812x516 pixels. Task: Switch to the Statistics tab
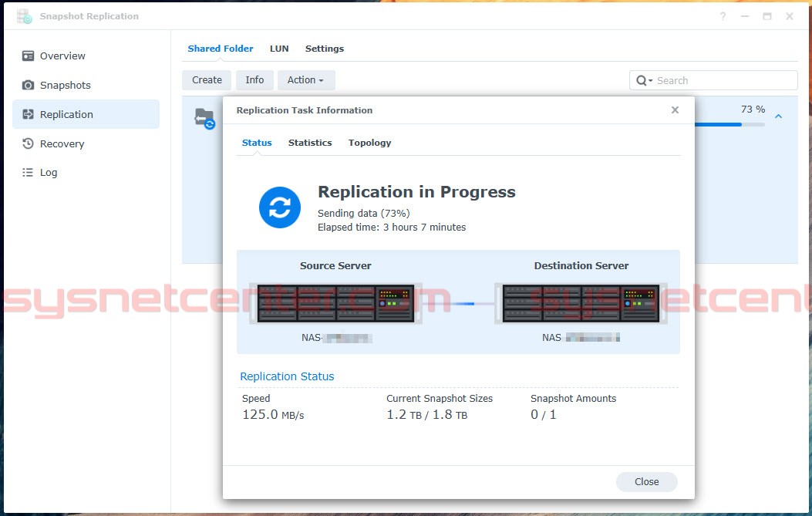[x=310, y=142]
